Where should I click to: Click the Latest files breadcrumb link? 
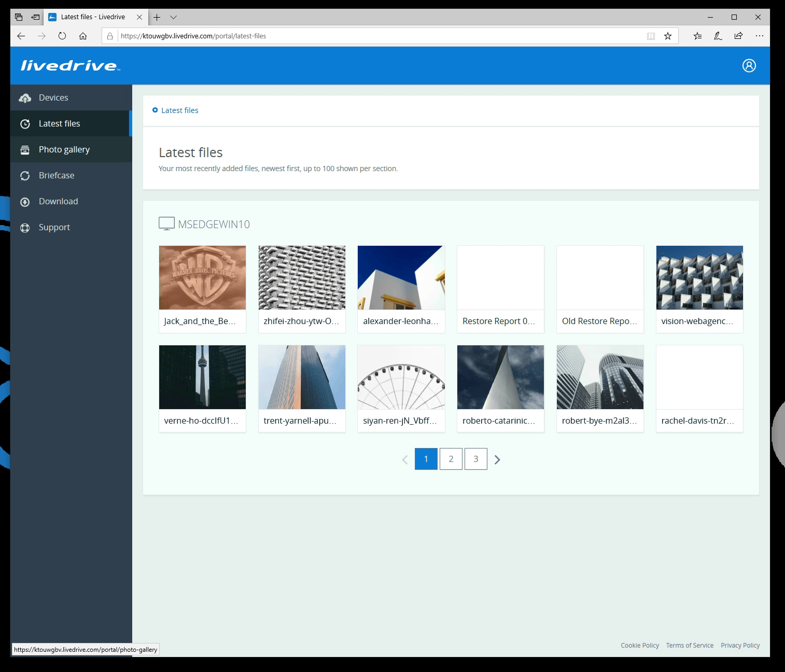coord(179,110)
